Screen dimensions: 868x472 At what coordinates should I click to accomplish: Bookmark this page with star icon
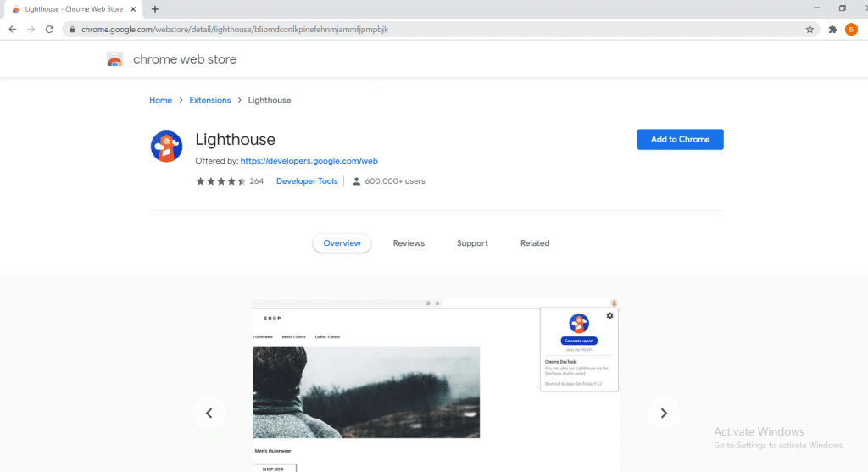810,29
